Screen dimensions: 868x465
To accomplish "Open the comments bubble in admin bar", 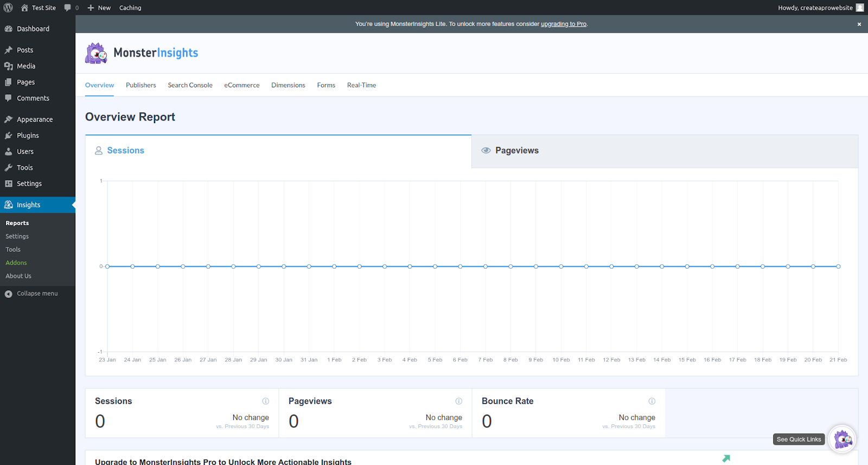I will pos(68,8).
